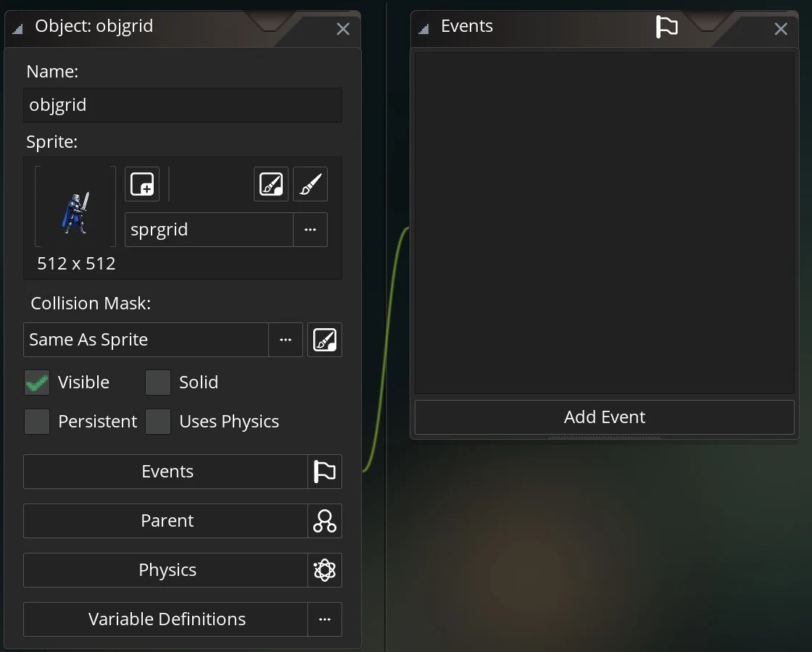The width and height of the screenshot is (812, 652).
Task: Enable the Uses Physics checkbox
Action: (x=158, y=422)
